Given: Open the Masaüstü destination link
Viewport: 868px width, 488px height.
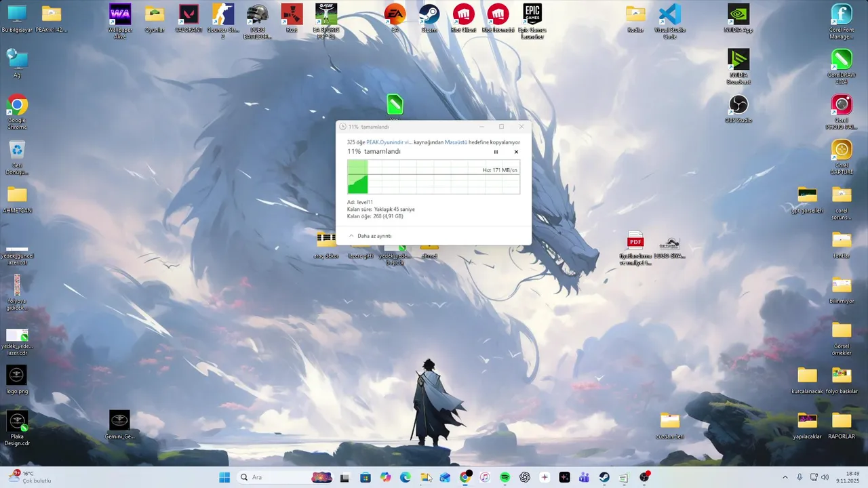Looking at the screenshot, I should (456, 142).
